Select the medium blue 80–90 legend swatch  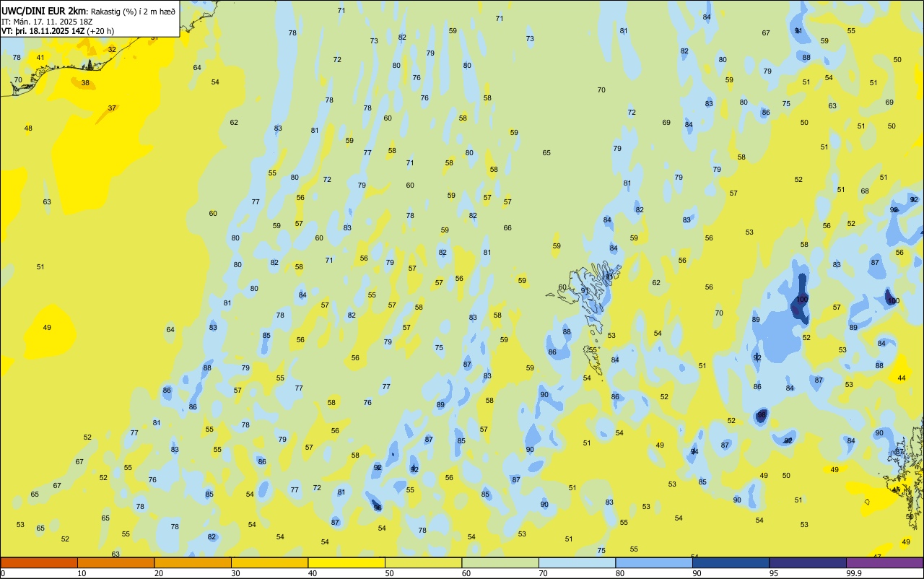coord(654,562)
